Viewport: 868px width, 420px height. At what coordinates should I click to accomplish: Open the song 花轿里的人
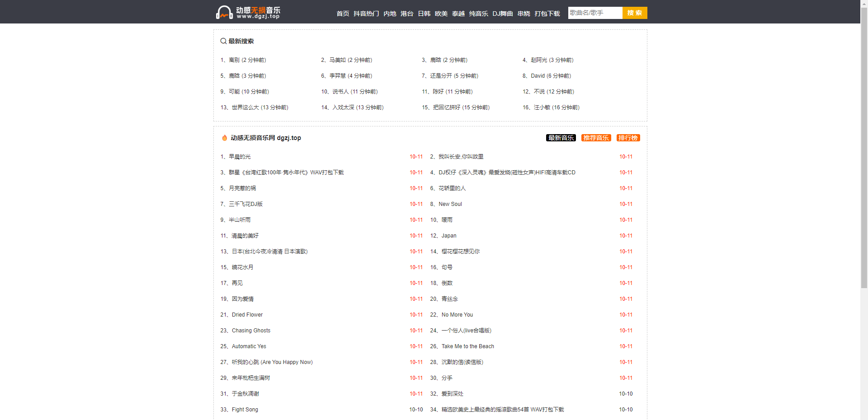452,188
